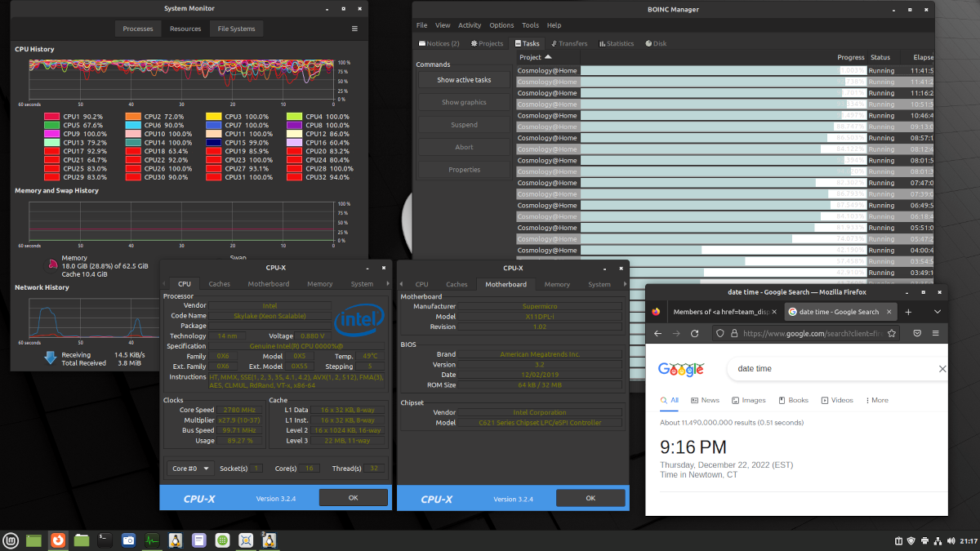Click OK in the right CPU-X window
980x551 pixels.
tap(590, 498)
